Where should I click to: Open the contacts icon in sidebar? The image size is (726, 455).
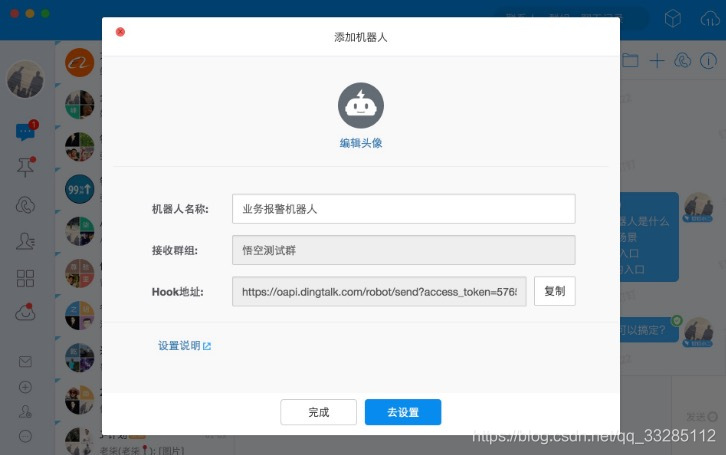(25, 241)
